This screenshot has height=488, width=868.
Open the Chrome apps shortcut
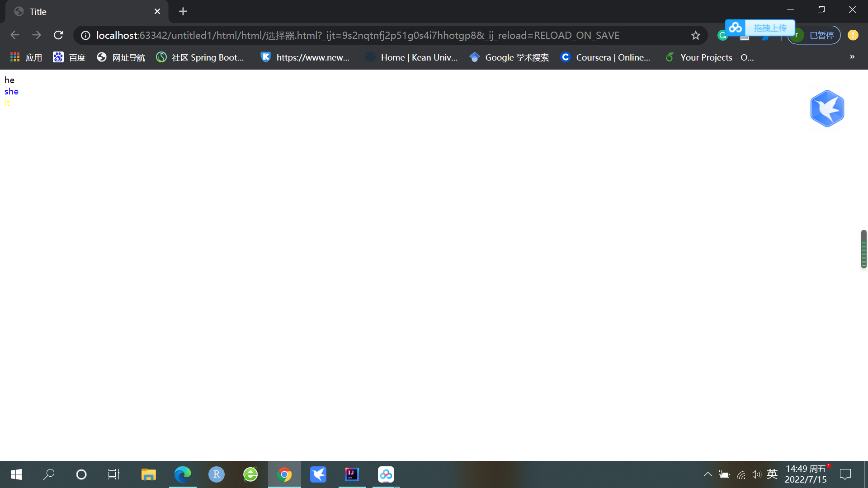26,57
